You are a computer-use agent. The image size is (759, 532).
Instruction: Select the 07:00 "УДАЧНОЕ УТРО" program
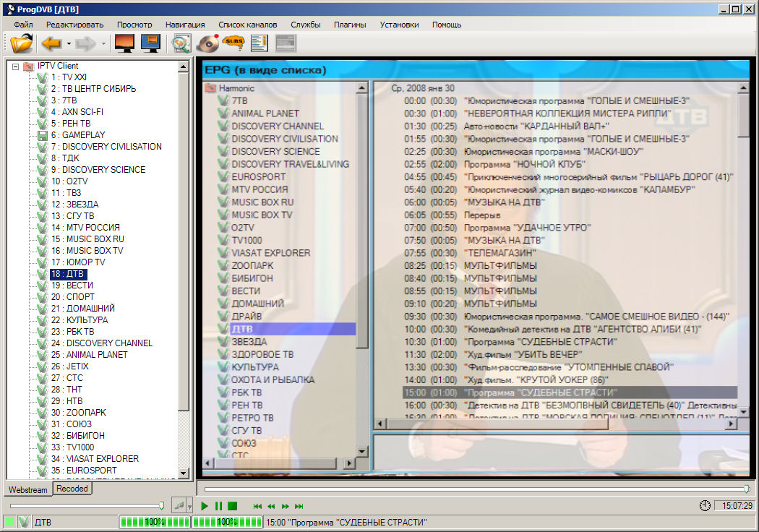(x=497, y=228)
